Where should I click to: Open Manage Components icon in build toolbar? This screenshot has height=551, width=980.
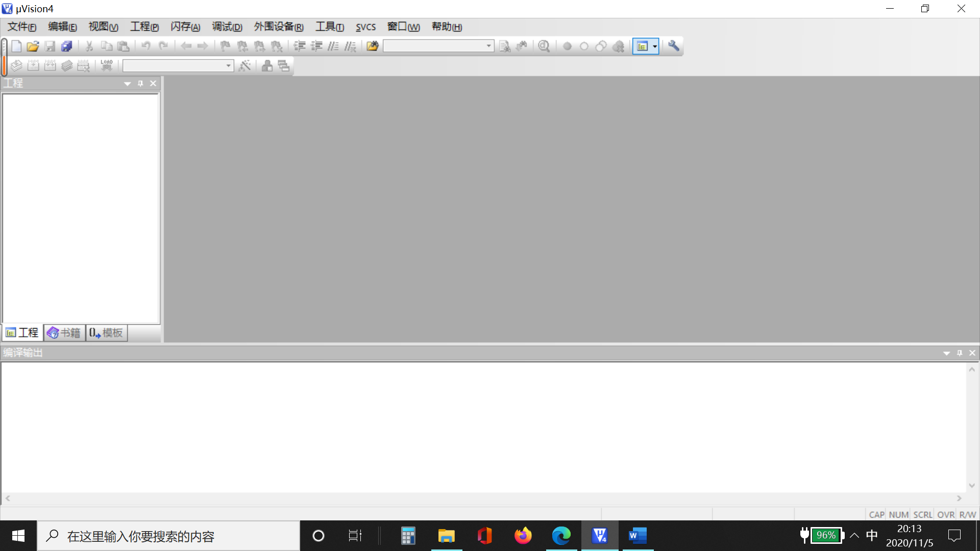click(267, 65)
